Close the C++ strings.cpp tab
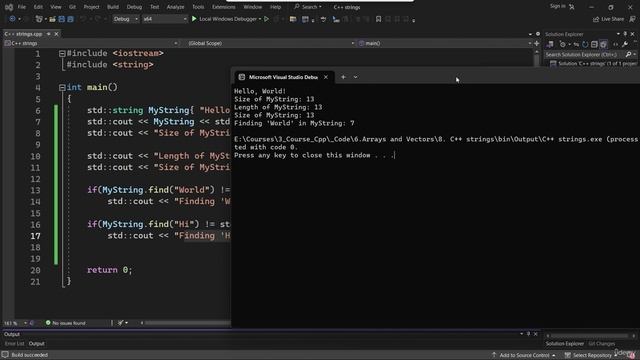The height and width of the screenshot is (360, 640). tap(56, 34)
